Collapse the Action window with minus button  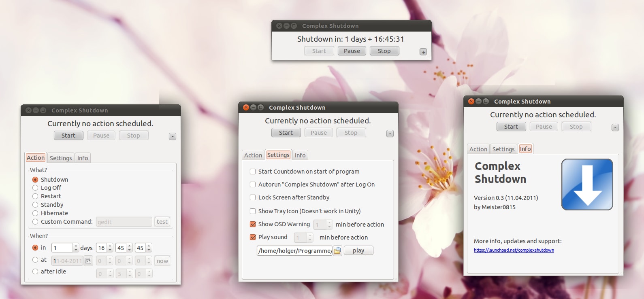pos(173,137)
